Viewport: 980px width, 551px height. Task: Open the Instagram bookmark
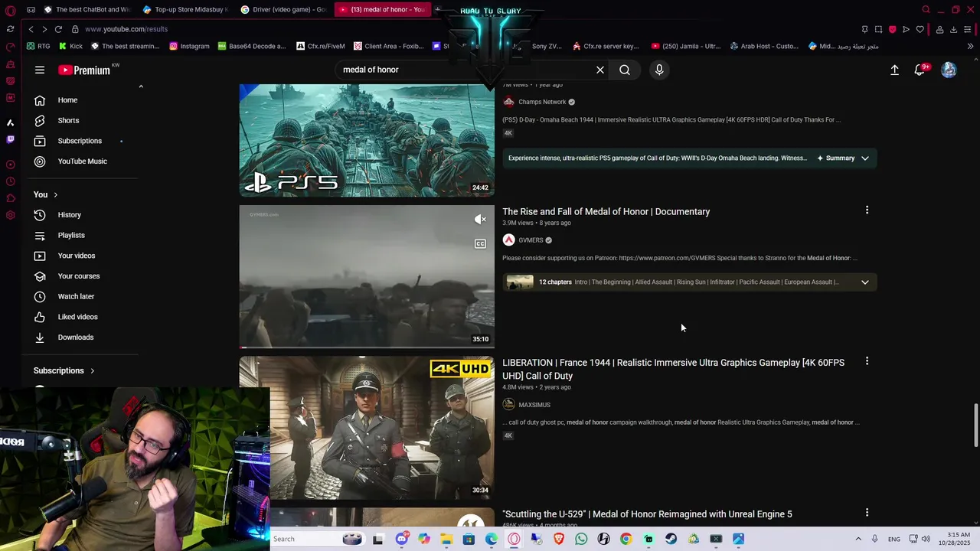tap(189, 46)
